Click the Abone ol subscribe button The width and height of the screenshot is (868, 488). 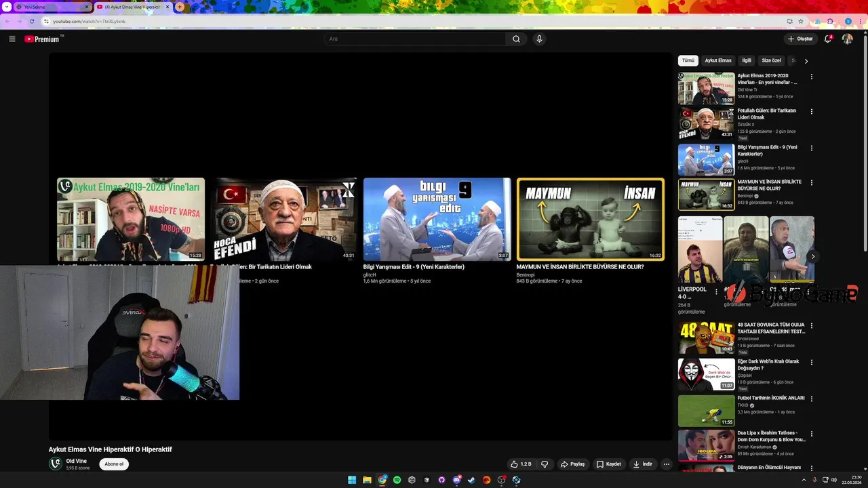tap(114, 464)
